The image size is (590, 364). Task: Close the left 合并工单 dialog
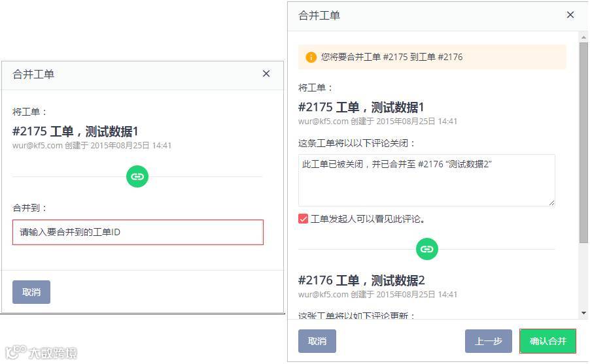266,74
